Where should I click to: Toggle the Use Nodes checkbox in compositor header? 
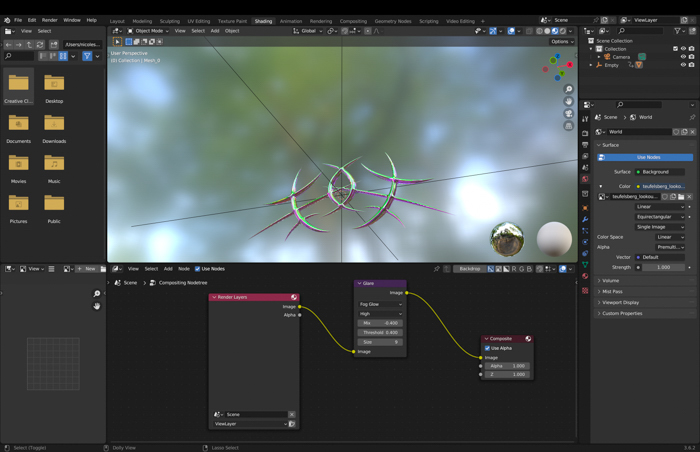pyautogui.click(x=198, y=269)
